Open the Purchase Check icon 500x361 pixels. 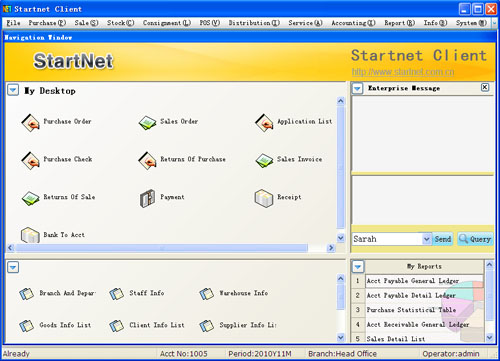[30, 160]
